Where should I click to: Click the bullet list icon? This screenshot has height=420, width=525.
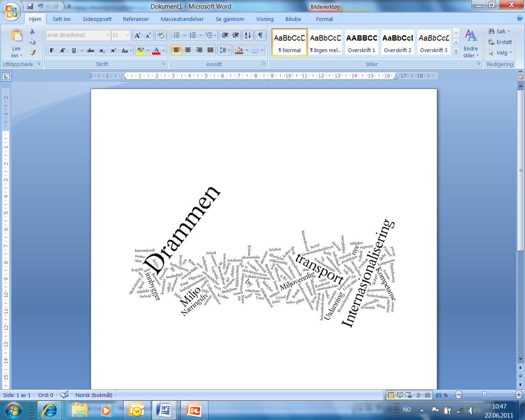[x=177, y=35]
